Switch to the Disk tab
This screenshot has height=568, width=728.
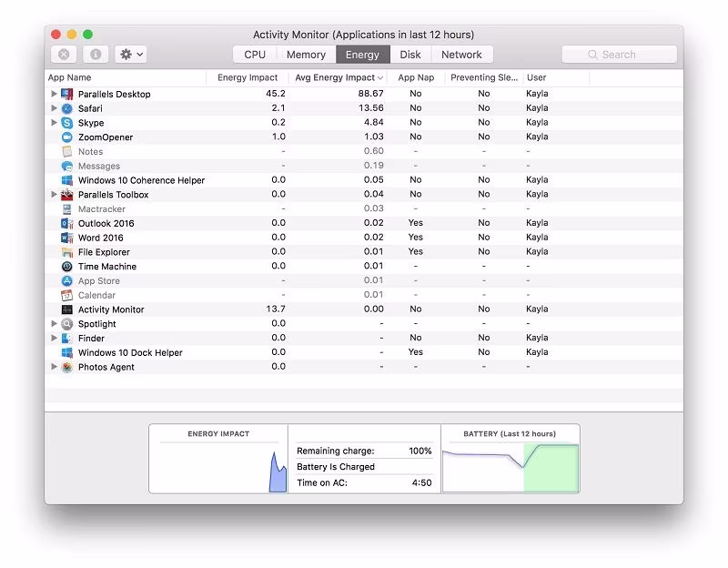[x=410, y=55]
